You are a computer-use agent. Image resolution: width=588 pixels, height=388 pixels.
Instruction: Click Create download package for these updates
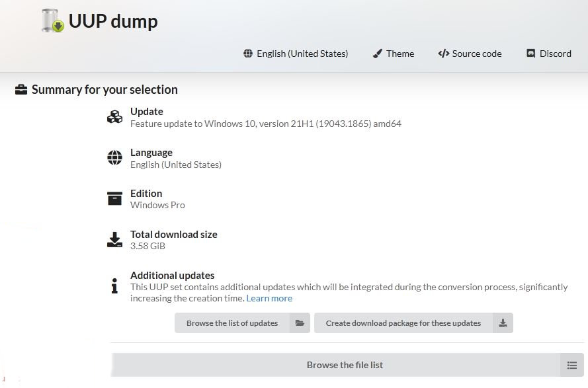point(413,323)
